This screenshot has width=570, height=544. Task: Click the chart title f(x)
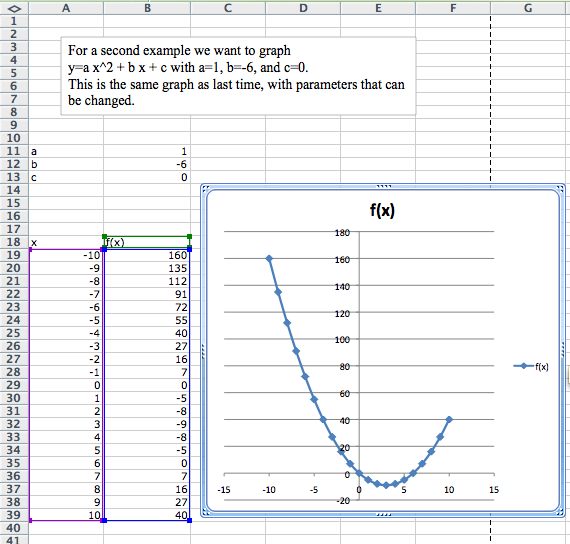coord(382,211)
